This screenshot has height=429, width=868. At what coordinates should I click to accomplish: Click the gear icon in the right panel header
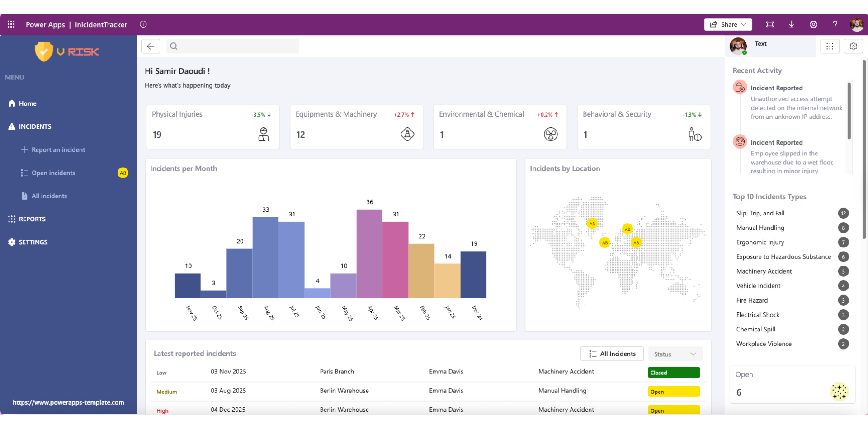click(x=854, y=46)
